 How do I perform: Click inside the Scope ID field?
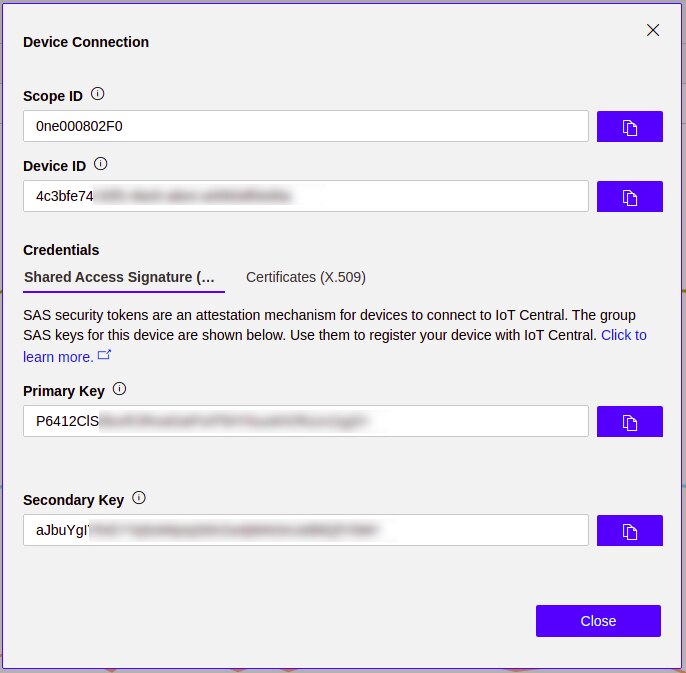click(305, 127)
